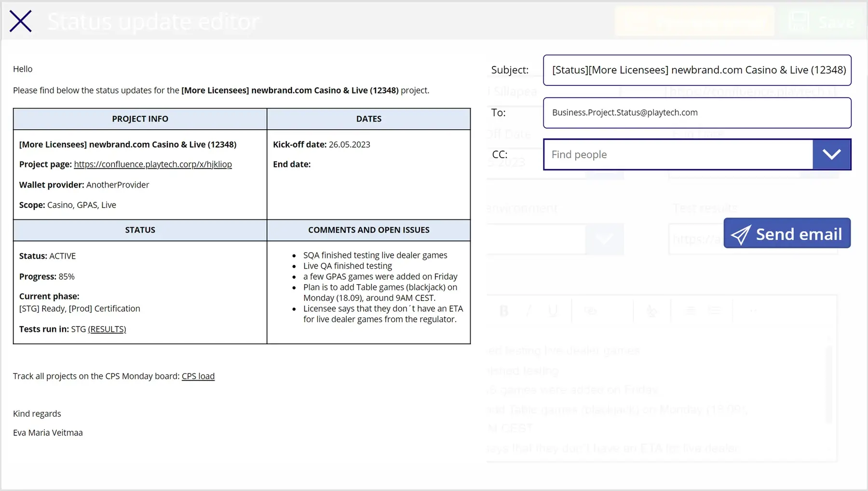Click the signature Eva Maria Veitmaa
Image resolution: width=868 pixels, height=491 pixels.
click(48, 433)
